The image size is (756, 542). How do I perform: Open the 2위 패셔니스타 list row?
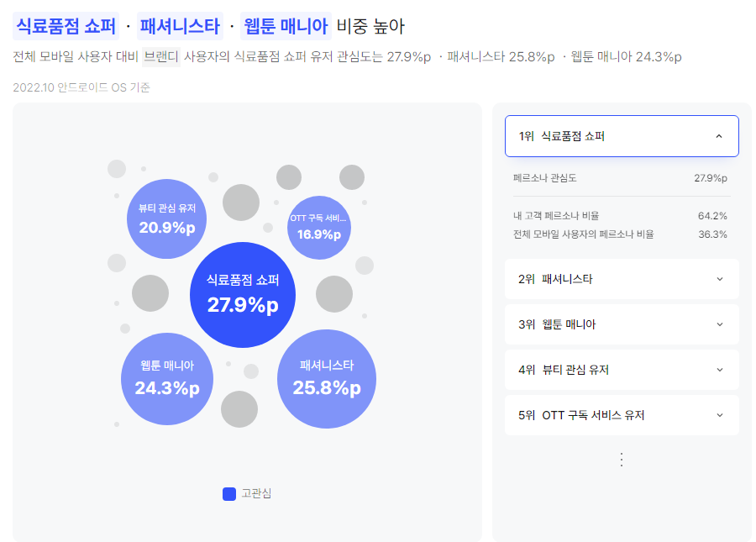[x=622, y=279]
